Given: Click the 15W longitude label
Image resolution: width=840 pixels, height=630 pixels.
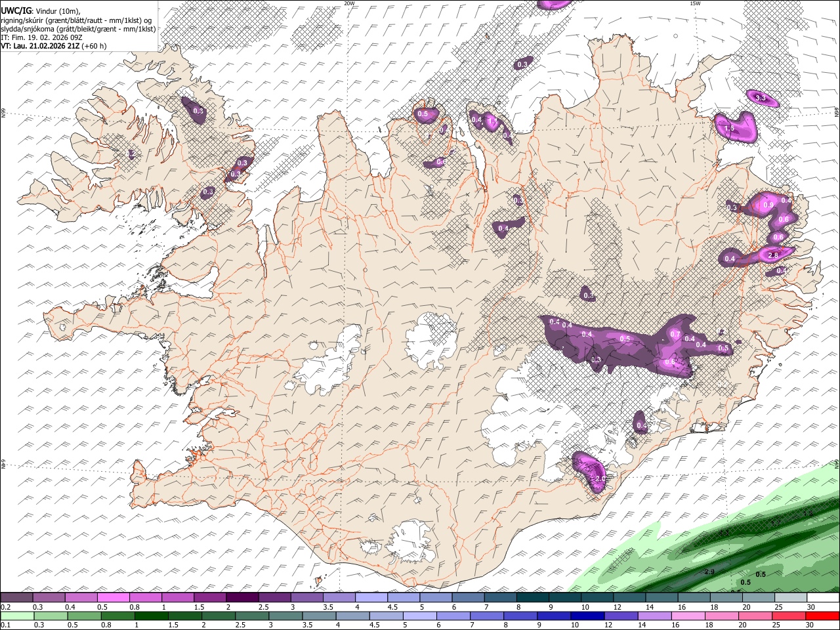Looking at the screenshot, I should pos(695,3).
